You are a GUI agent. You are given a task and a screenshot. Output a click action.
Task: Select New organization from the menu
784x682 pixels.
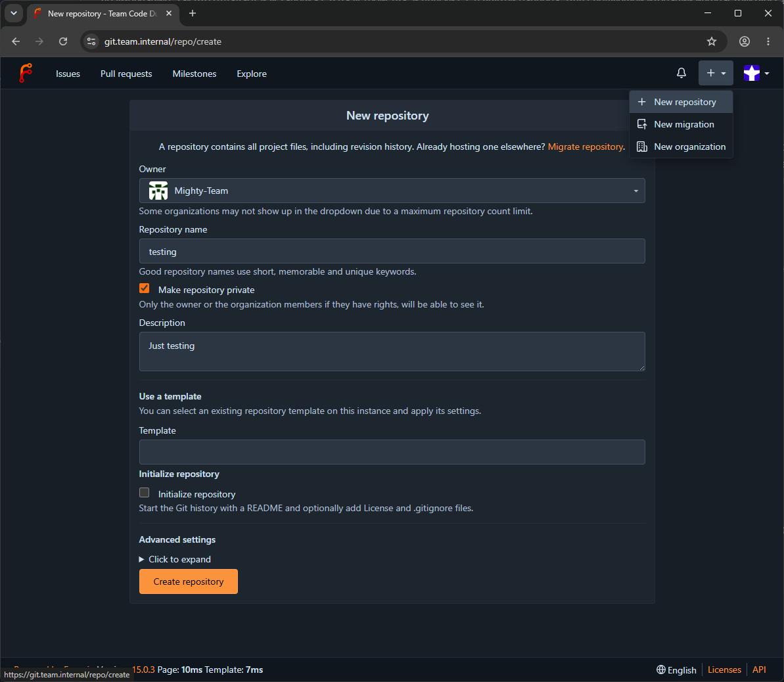681,147
